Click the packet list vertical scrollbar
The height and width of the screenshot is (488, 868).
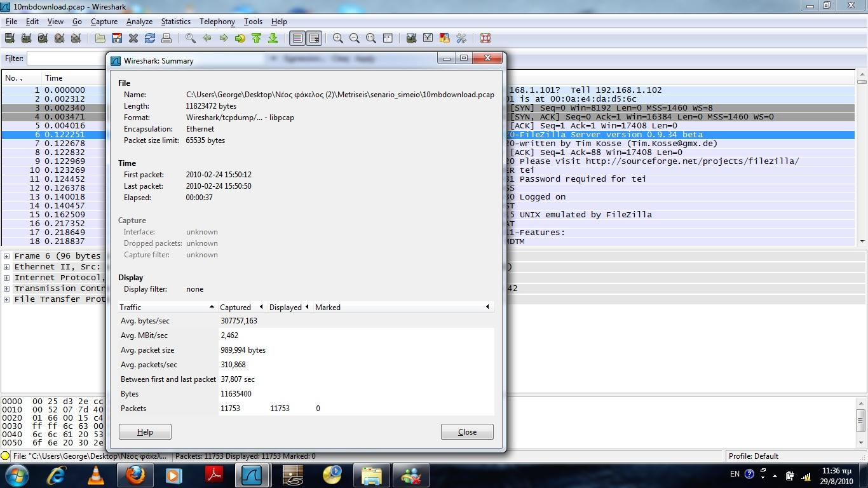861,159
